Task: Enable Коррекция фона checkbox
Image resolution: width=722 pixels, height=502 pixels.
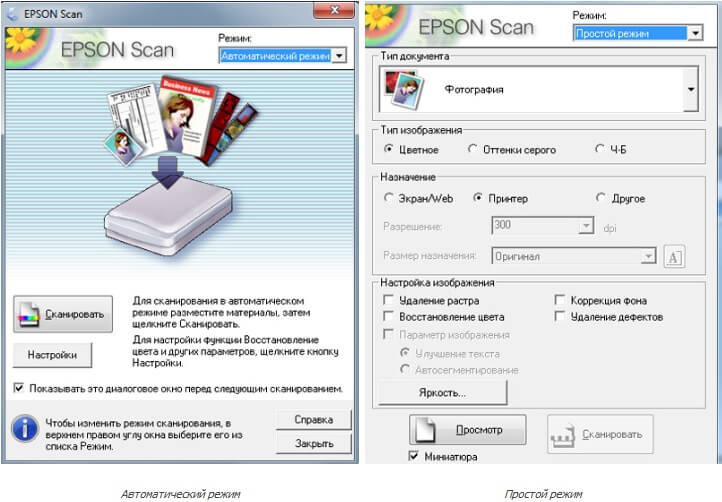Action: pos(559,300)
